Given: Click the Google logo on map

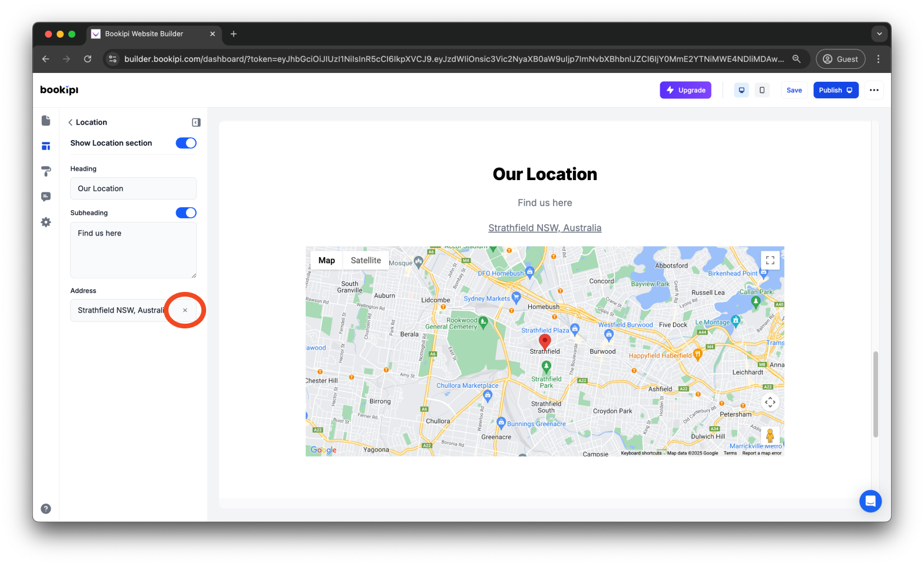Looking at the screenshot, I should (323, 450).
